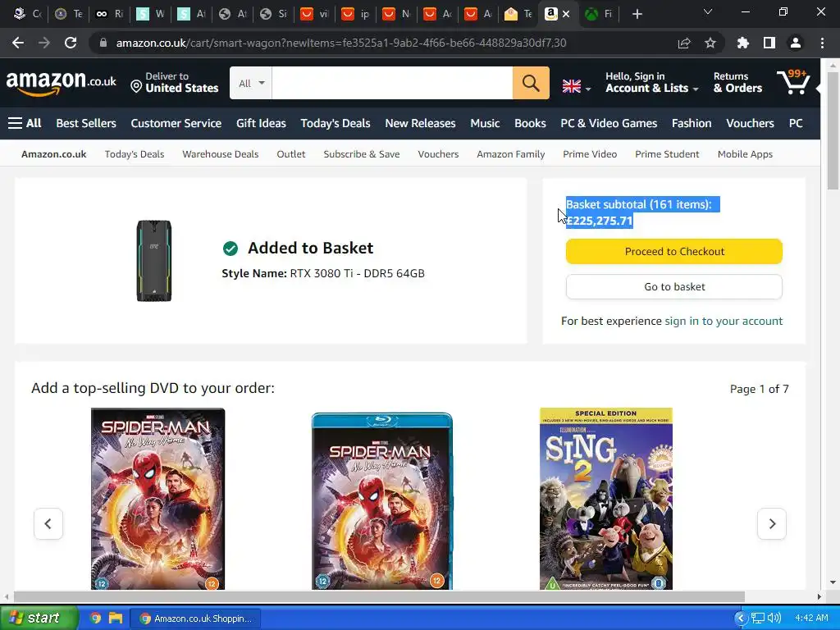
Task: Expand hidden system tray icons arrow
Action: coord(741,619)
